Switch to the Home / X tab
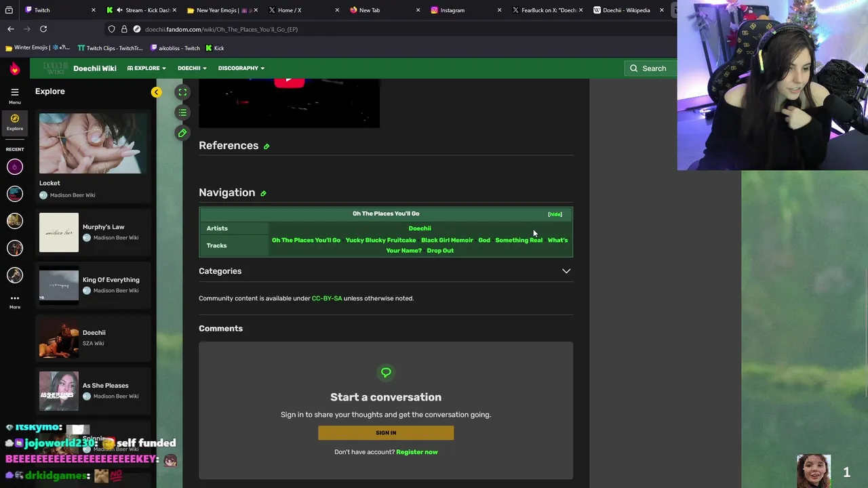 302,10
